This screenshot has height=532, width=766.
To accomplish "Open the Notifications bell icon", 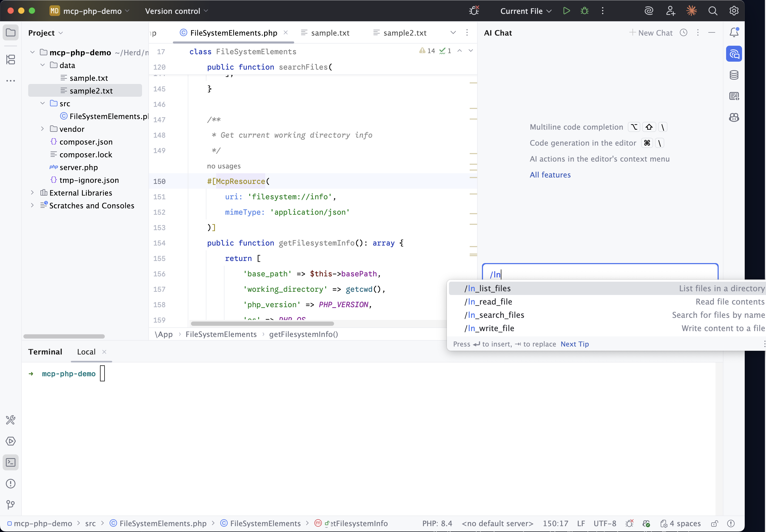I will 734,32.
